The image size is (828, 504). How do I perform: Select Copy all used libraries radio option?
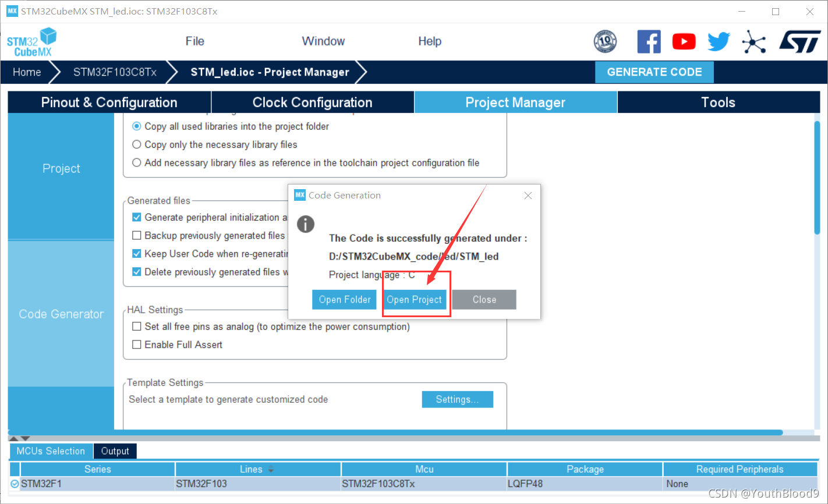click(x=137, y=126)
